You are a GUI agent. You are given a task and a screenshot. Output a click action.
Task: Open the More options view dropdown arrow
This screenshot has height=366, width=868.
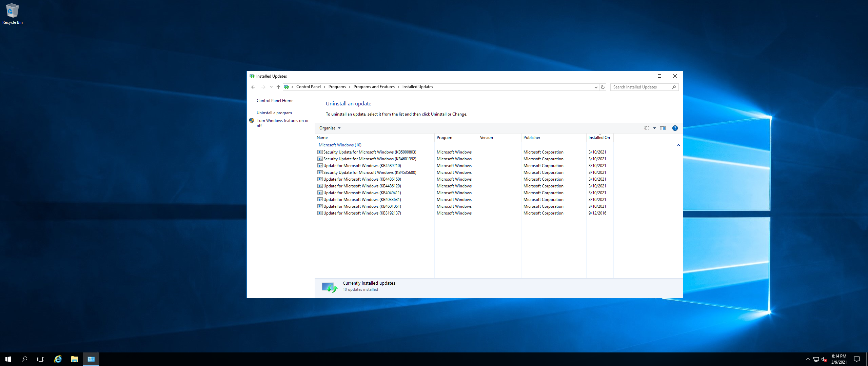654,128
